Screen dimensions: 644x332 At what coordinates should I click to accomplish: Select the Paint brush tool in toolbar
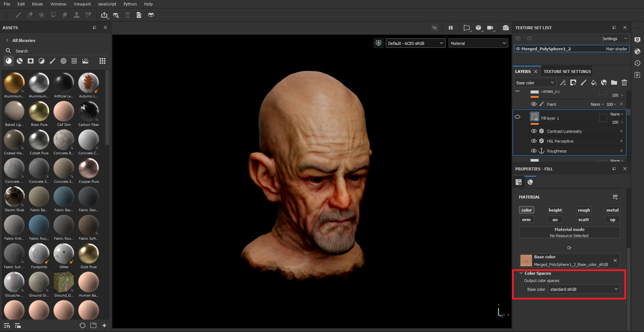click(18, 15)
